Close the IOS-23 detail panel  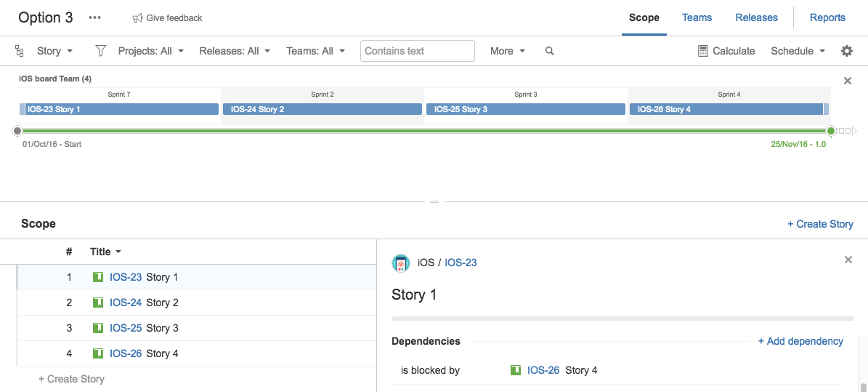[848, 260]
